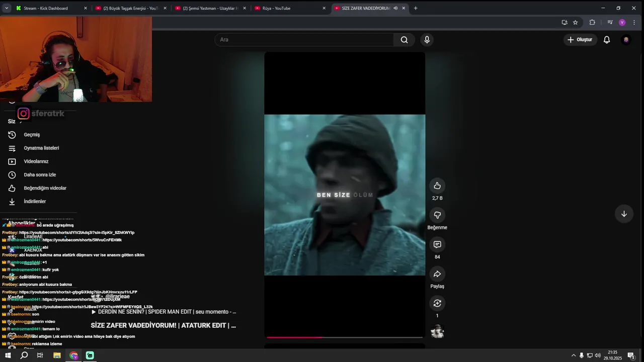The width and height of the screenshot is (644, 362).
Task: Open the tab search dropdown arrow
Action: click(7, 8)
